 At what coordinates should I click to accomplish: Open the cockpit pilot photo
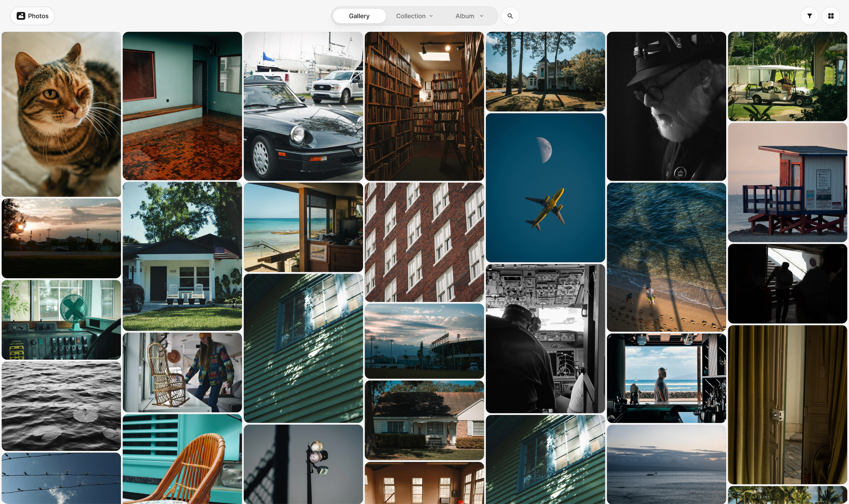(545, 338)
